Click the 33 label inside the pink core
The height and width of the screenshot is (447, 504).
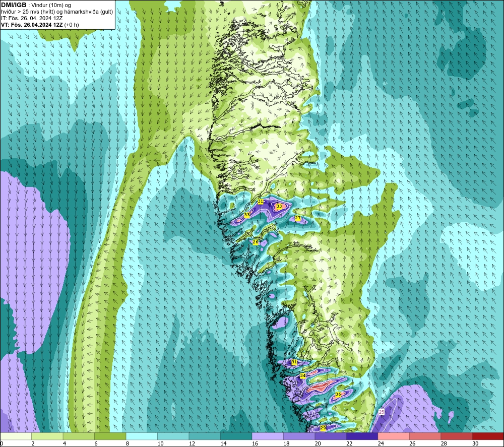pos(279,206)
